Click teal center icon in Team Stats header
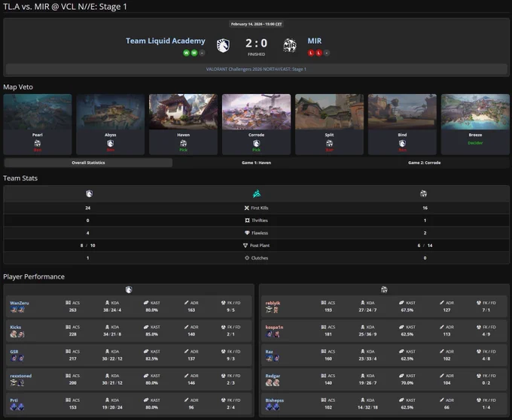The image size is (512, 420). click(x=257, y=194)
